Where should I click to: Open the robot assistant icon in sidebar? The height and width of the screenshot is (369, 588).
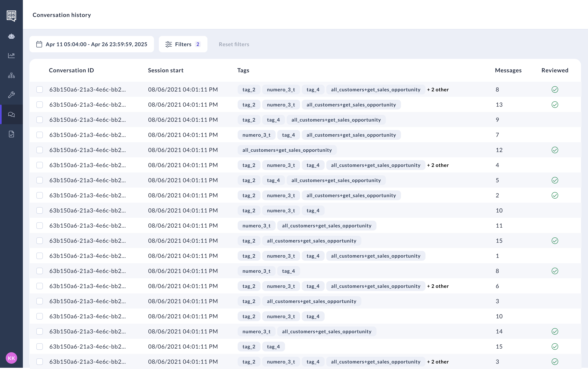click(x=11, y=36)
